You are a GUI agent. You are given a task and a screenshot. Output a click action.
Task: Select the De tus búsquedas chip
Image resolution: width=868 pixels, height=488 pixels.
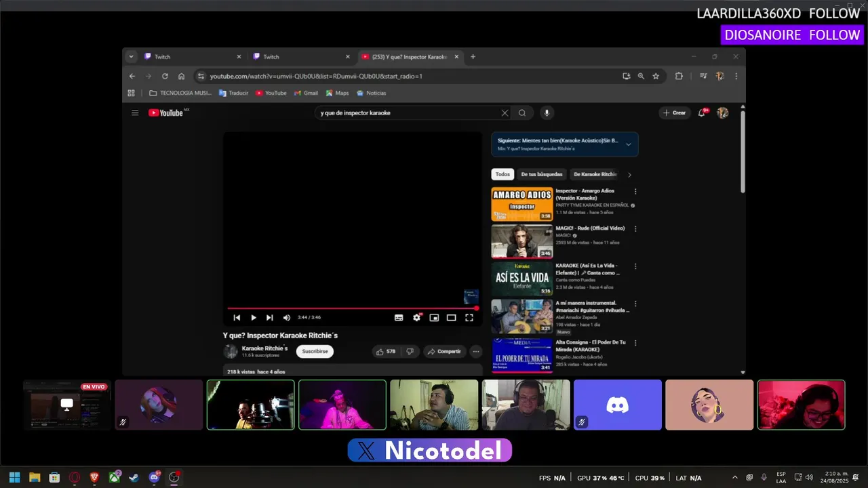coord(542,174)
